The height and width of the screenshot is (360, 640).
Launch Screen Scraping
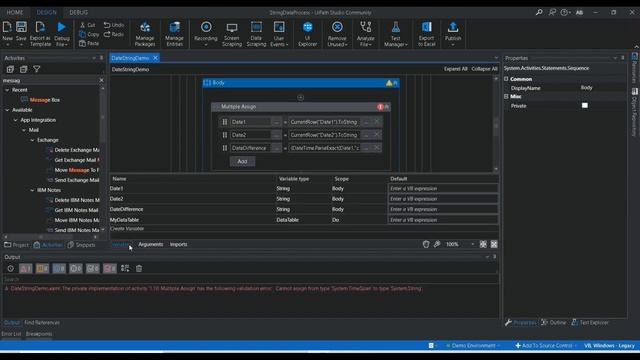point(232,33)
